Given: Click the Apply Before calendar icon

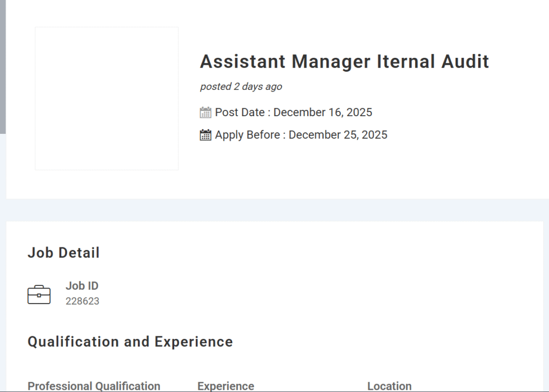Looking at the screenshot, I should 206,135.
